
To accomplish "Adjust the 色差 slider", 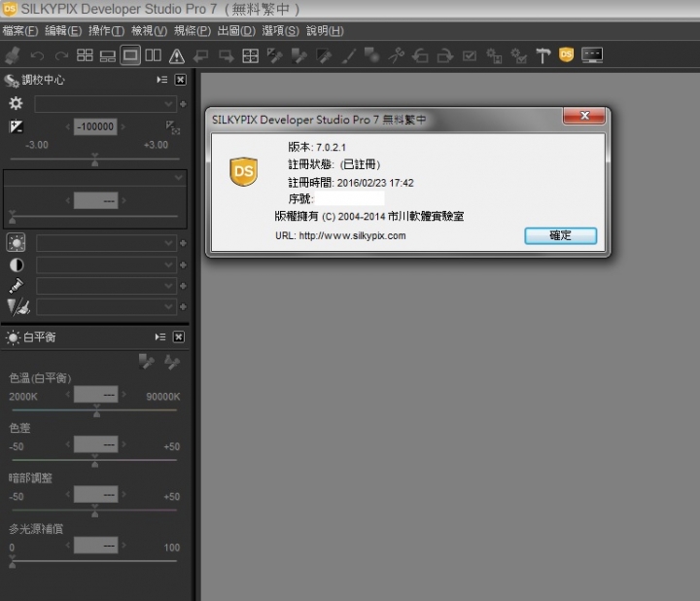I will pyautogui.click(x=94, y=460).
